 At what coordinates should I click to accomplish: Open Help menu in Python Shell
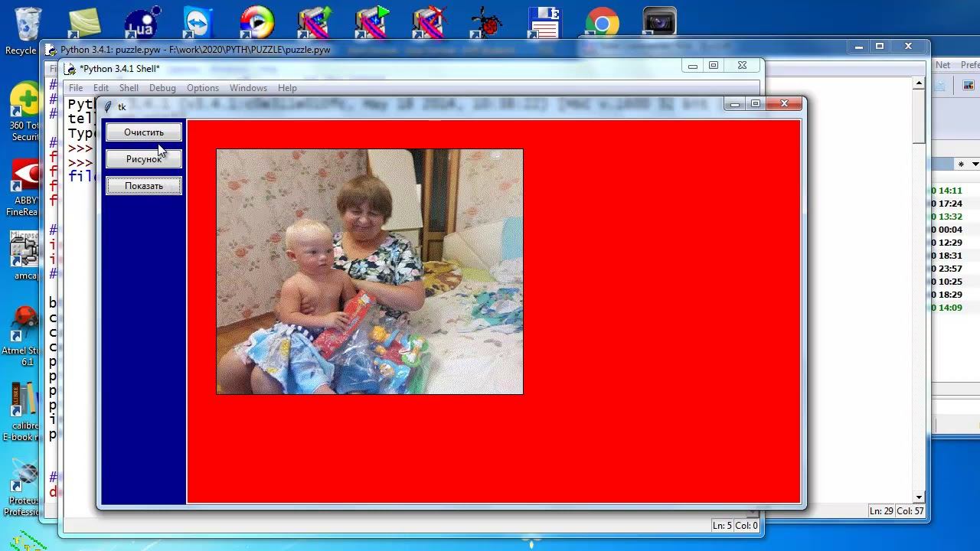tap(287, 88)
